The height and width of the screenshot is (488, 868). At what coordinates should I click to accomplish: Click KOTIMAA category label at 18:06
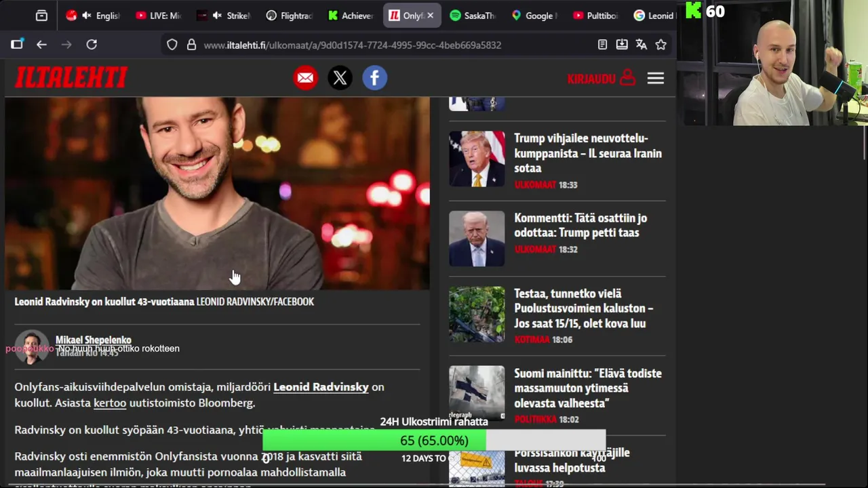click(532, 340)
